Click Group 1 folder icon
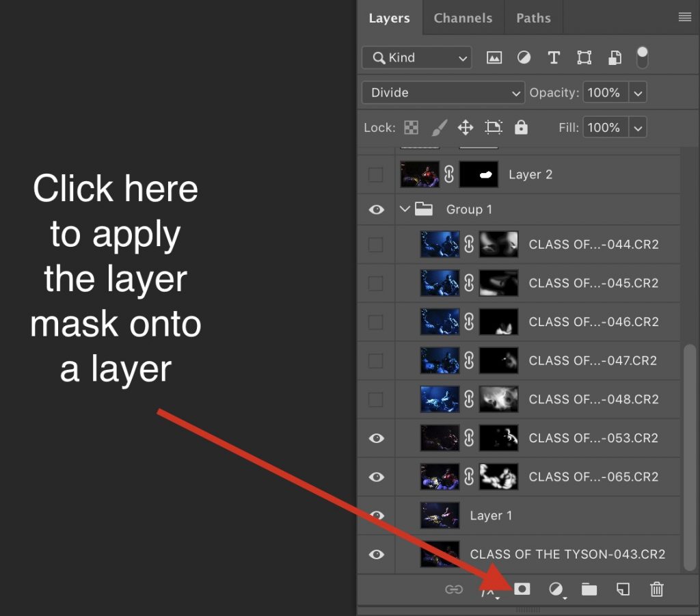700x616 pixels. 423,209
